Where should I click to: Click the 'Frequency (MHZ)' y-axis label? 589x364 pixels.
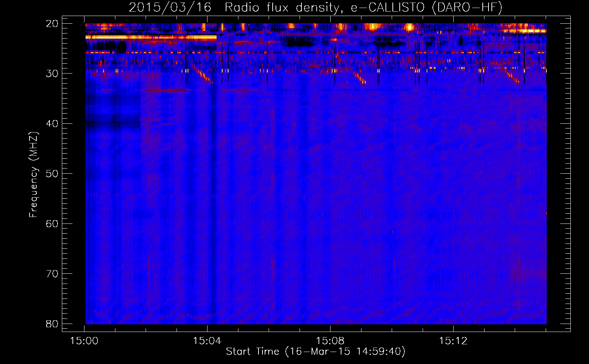click(33, 175)
